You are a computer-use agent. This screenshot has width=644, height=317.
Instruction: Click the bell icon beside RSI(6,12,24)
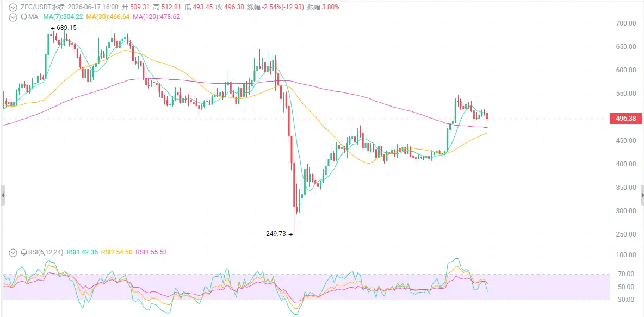click(23, 252)
